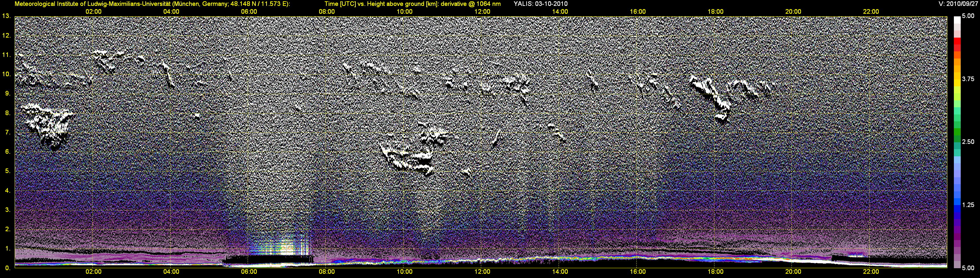Click 20:00 on the lower time axis
Image resolution: width=980 pixels, height=278 pixels.
793,272
